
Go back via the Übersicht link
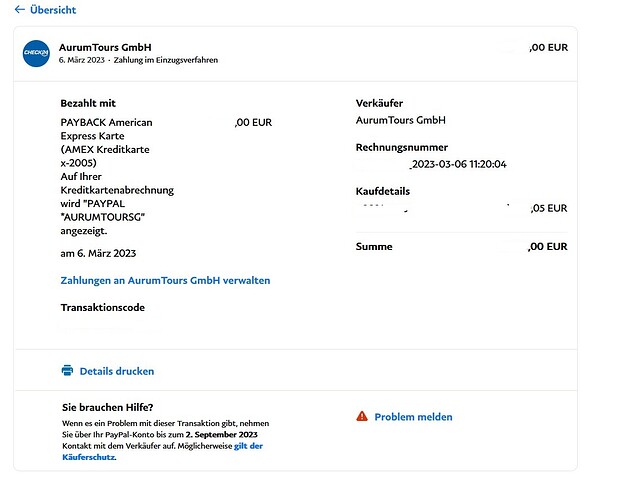(53, 10)
